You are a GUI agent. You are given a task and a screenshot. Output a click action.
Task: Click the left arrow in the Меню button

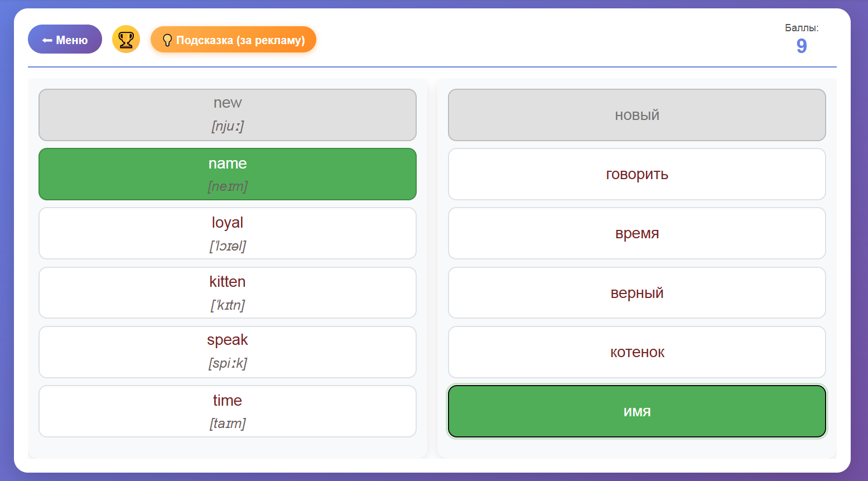click(x=47, y=40)
